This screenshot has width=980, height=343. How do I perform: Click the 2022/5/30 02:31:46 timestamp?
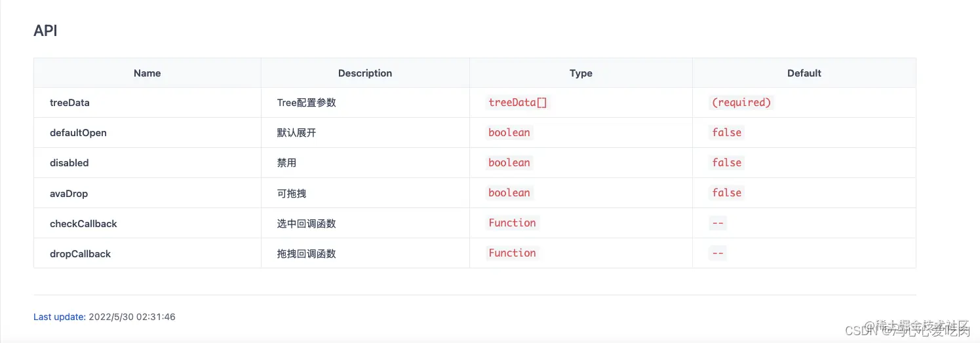(x=132, y=317)
